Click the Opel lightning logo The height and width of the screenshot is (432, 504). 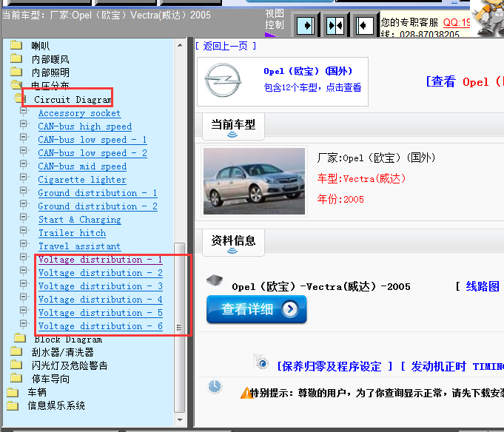coord(223,81)
